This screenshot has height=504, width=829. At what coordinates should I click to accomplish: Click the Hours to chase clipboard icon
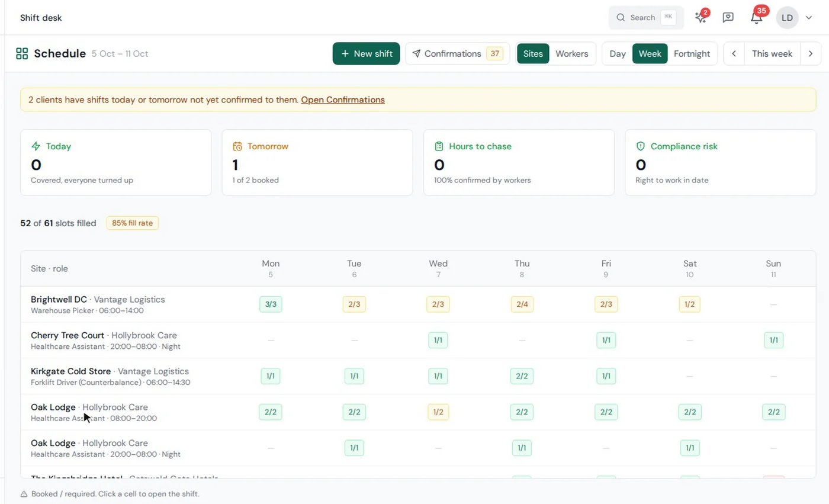(439, 146)
